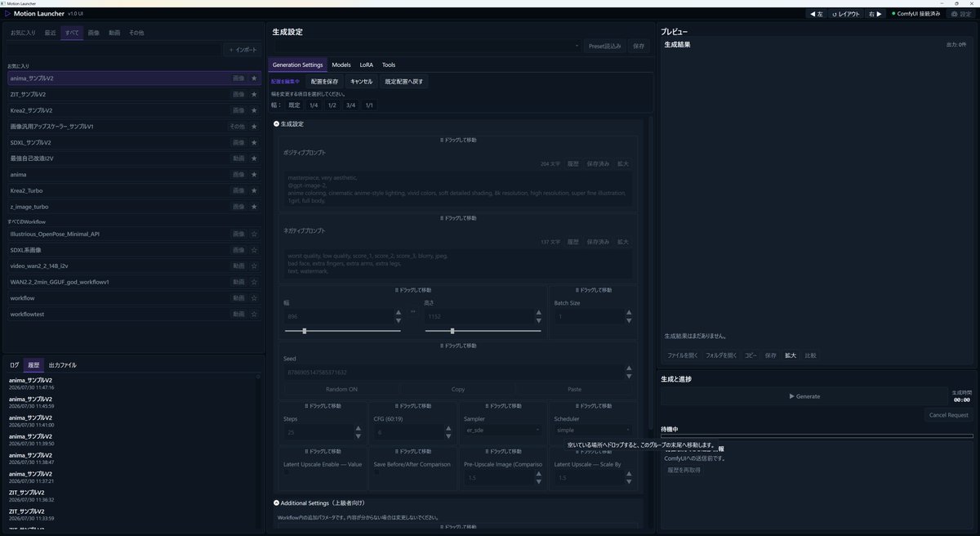Click the ポジティブプロンプト text area

pyautogui.click(x=458, y=189)
